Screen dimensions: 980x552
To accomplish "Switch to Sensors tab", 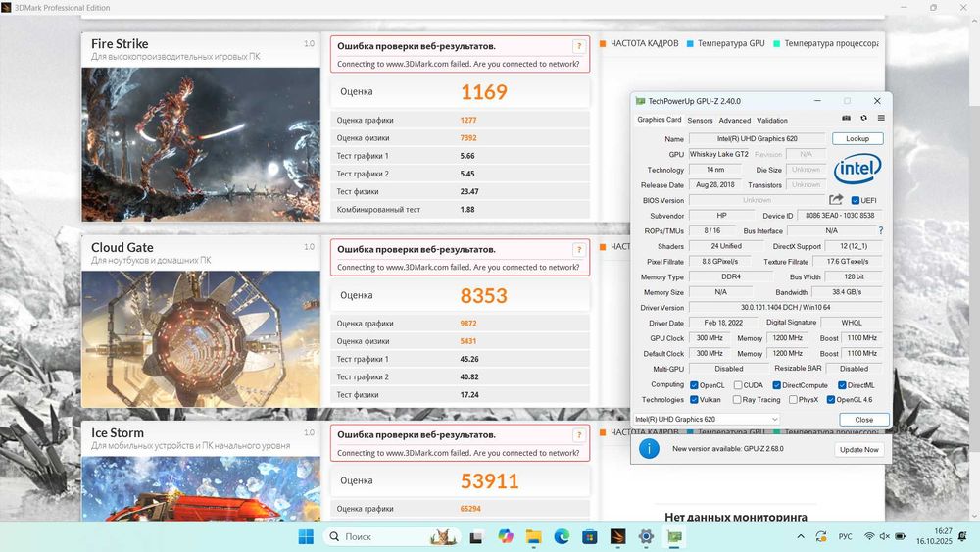I will tap(700, 120).
